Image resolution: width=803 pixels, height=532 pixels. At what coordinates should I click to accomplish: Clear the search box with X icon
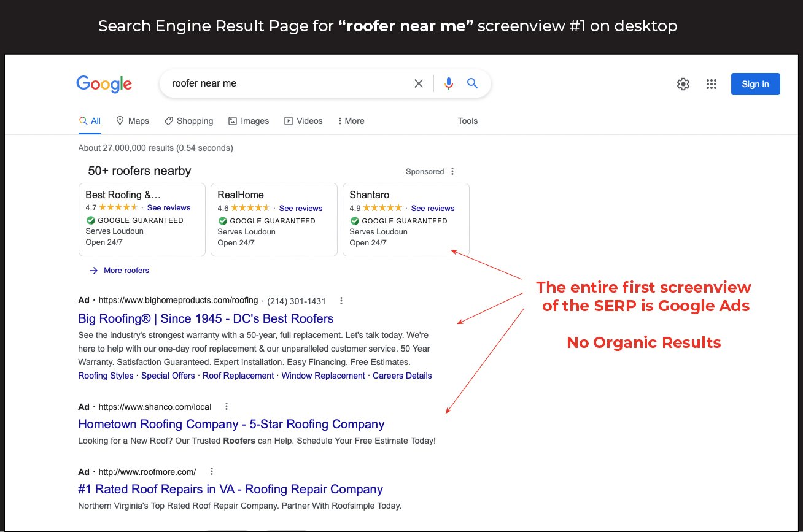[419, 83]
